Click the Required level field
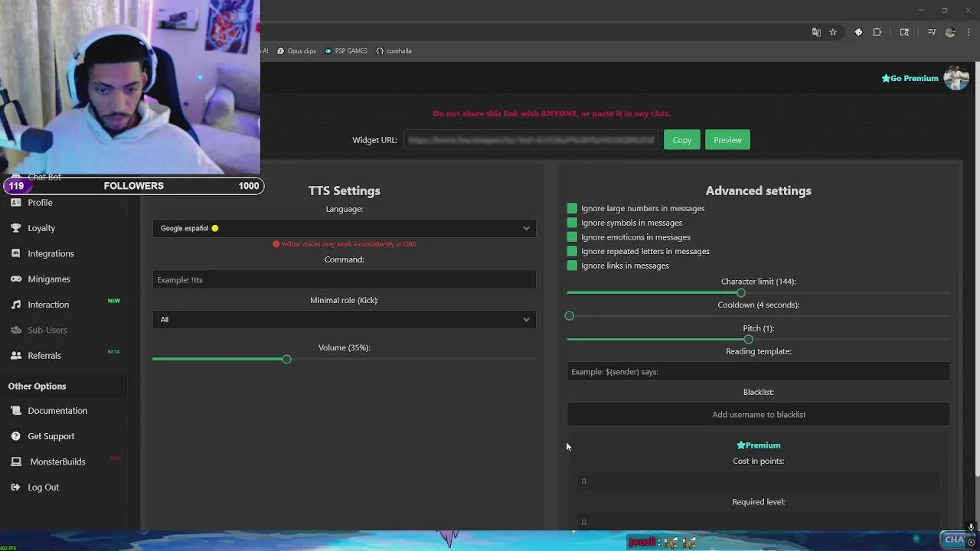The width and height of the screenshot is (980, 551). [x=758, y=521]
